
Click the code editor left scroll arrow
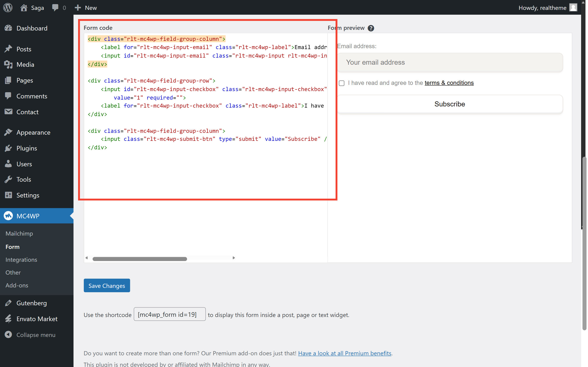(x=87, y=258)
